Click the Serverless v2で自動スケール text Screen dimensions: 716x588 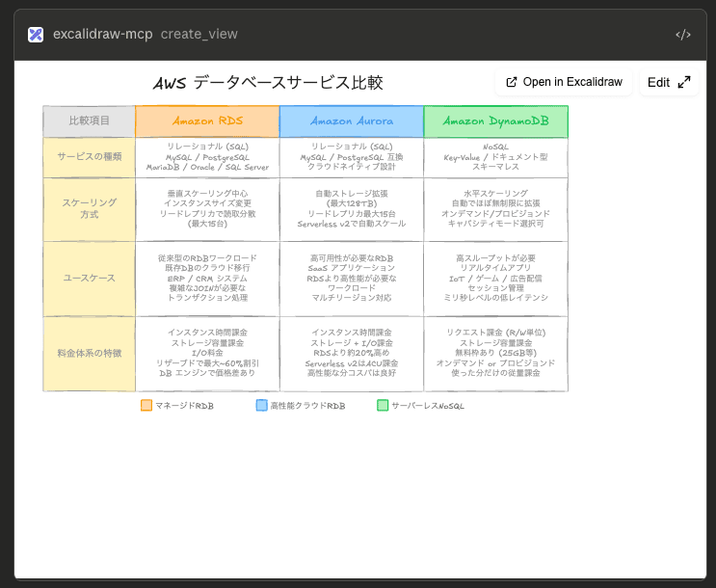[x=352, y=224]
